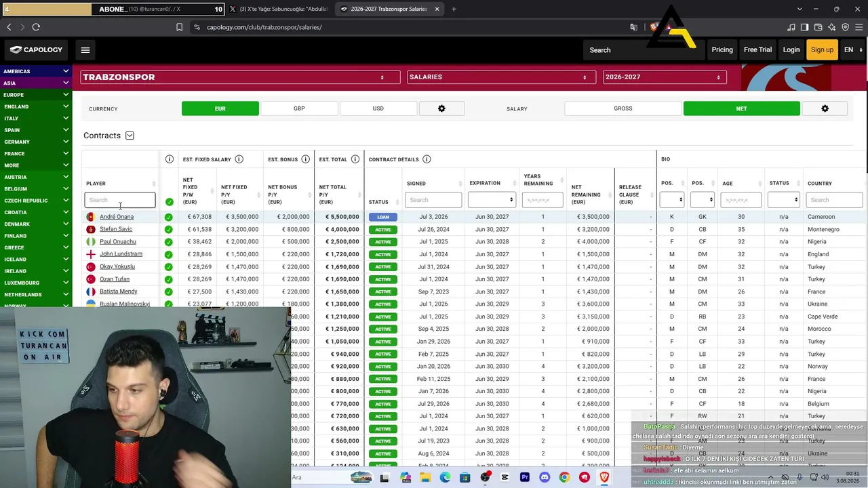Image resolution: width=868 pixels, height=488 pixels.
Task: Filter the Signed date search field
Action: [433, 200]
